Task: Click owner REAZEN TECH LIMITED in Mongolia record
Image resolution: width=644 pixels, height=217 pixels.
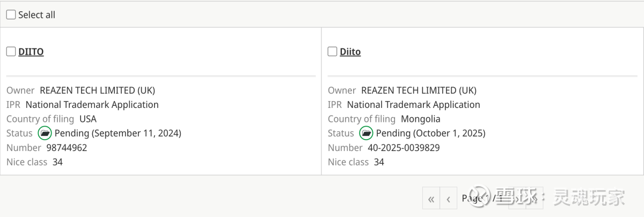Action: tap(419, 90)
